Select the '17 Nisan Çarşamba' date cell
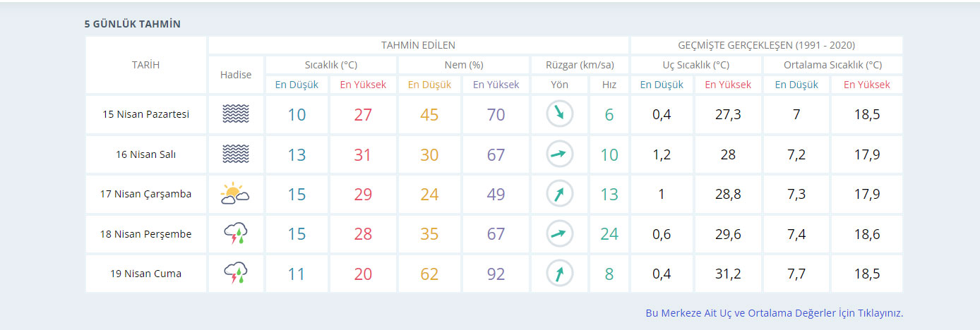The width and height of the screenshot is (980, 330). click(146, 194)
